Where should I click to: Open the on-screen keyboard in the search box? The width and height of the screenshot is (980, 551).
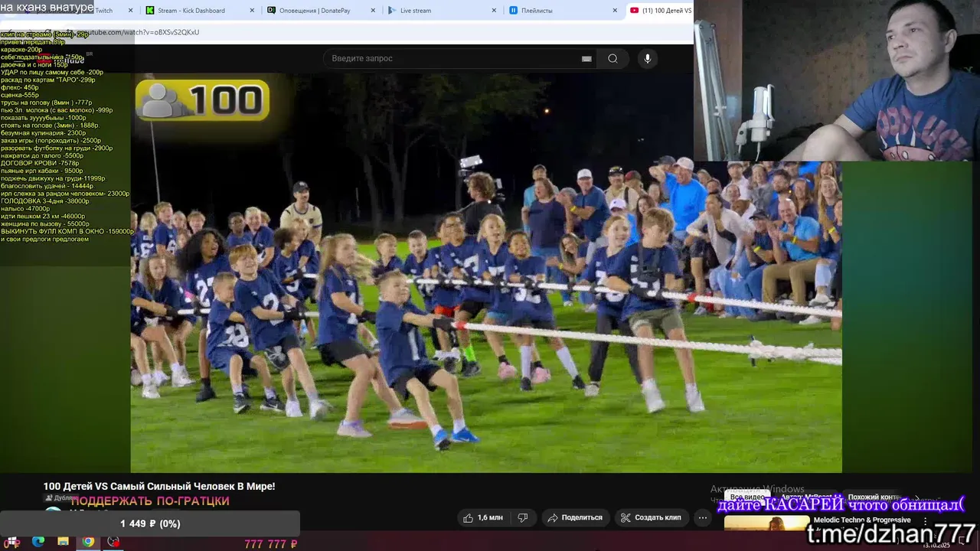[586, 59]
